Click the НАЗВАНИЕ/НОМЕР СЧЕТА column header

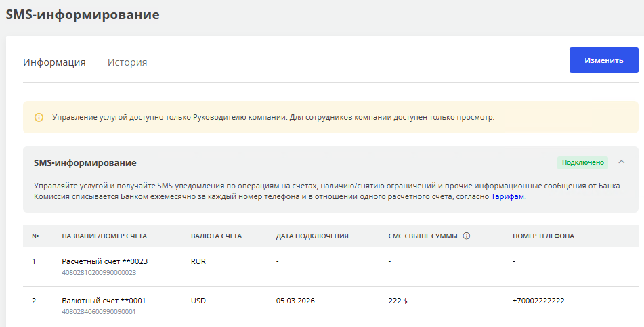pyautogui.click(x=104, y=236)
